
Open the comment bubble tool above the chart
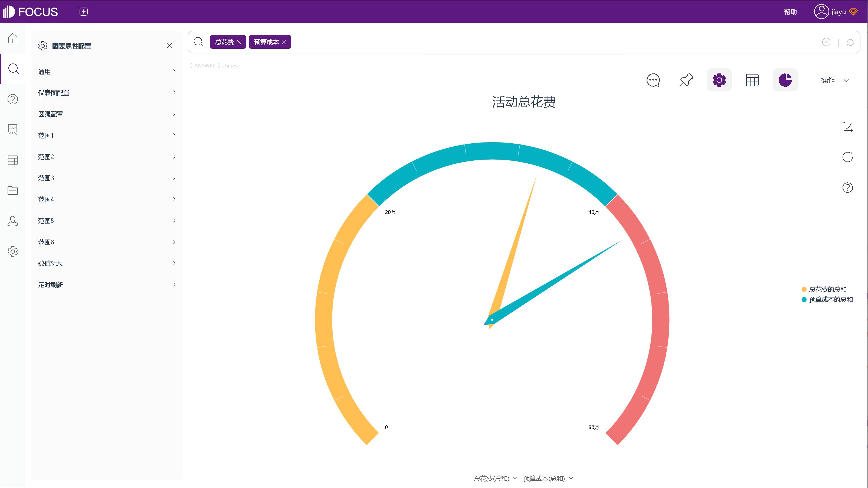(653, 80)
